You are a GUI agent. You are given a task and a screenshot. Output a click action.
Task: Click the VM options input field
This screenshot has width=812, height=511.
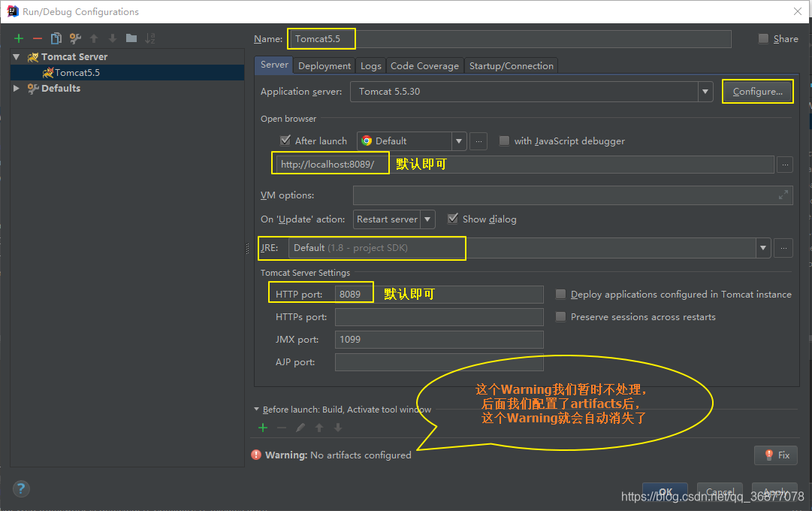click(572, 195)
